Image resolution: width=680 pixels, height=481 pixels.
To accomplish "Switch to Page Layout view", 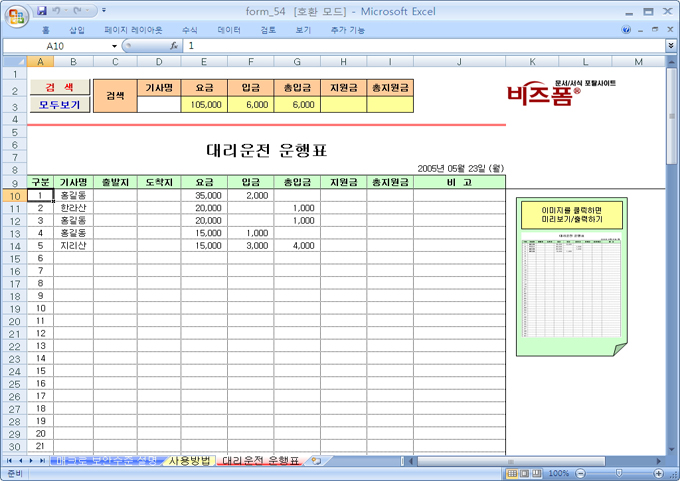I will 524,473.
